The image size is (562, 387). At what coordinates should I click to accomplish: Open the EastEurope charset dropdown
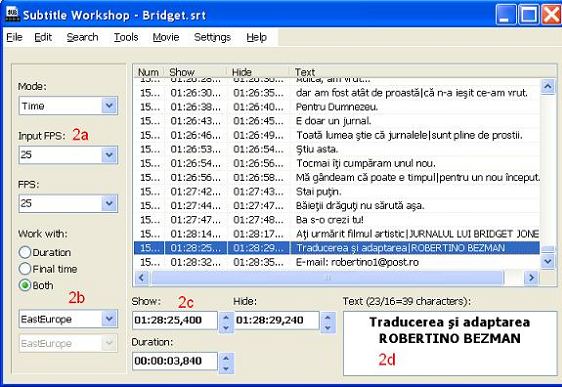(109, 319)
